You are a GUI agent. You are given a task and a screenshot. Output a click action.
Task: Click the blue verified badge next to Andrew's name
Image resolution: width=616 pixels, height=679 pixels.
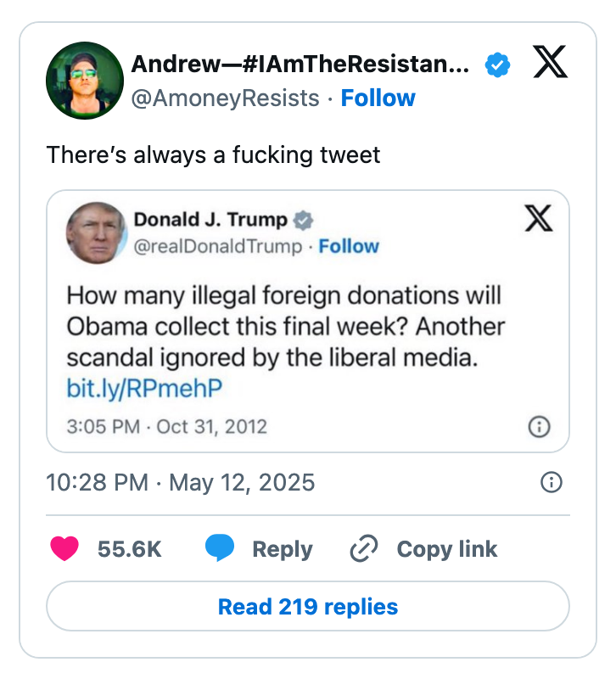click(496, 62)
